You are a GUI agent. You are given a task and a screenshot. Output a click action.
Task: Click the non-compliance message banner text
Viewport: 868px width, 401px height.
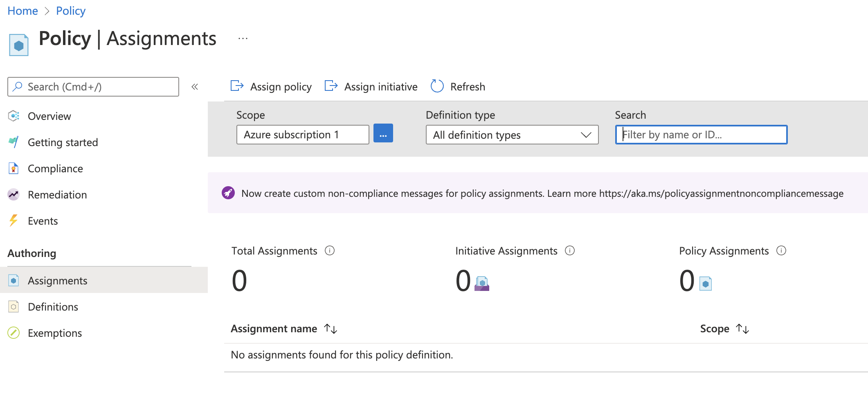pyautogui.click(x=542, y=193)
